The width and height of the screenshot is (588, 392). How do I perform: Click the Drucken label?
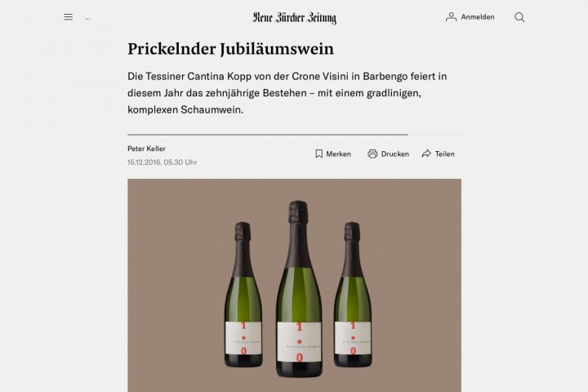tap(395, 154)
